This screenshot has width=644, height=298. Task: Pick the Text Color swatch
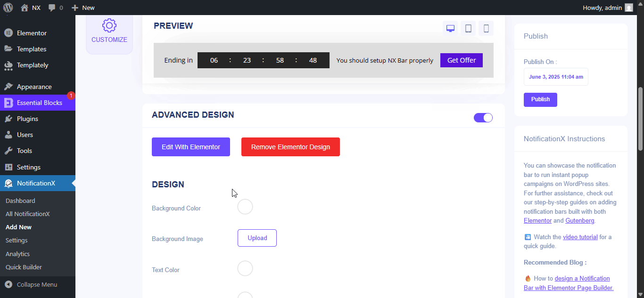(245, 268)
